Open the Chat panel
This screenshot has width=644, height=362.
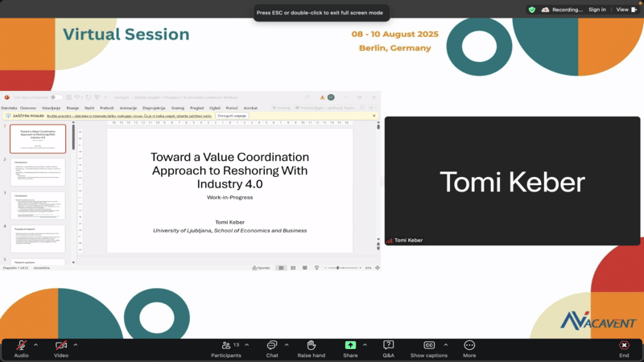pyautogui.click(x=272, y=345)
